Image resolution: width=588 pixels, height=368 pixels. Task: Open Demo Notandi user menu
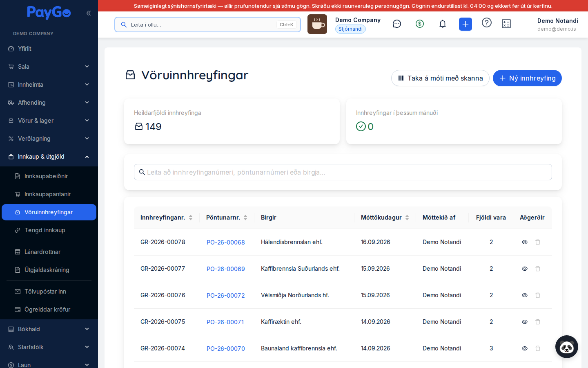click(557, 25)
